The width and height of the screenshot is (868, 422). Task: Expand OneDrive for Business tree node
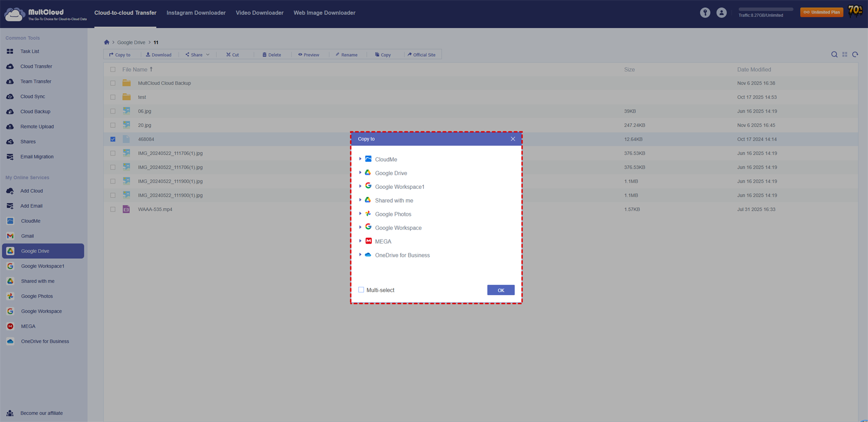(360, 255)
